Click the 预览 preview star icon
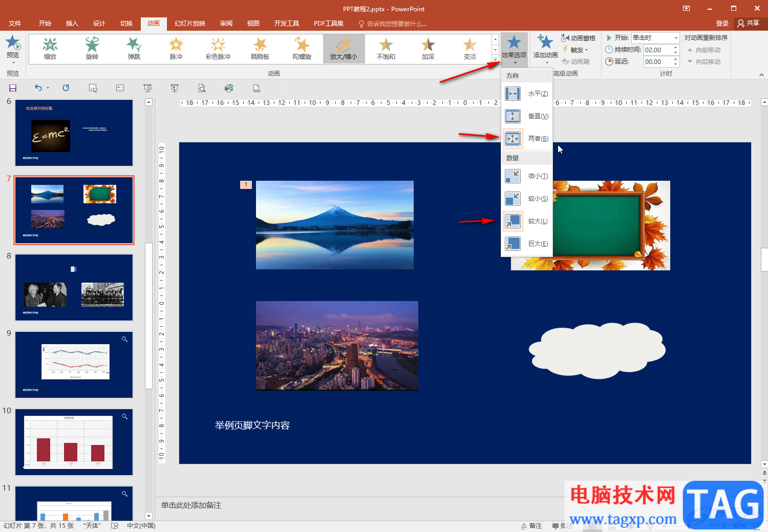Viewport: 768px width, 532px height. pos(13,43)
